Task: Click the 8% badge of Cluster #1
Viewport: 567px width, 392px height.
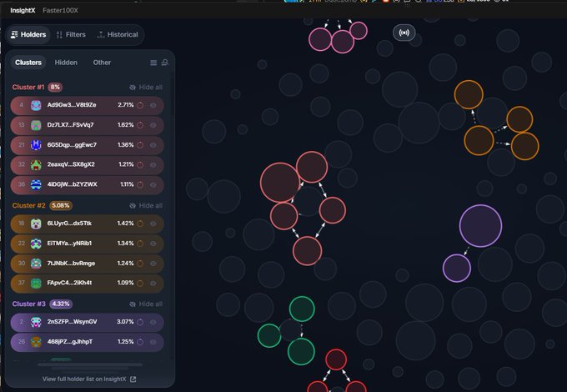Action: pos(55,87)
